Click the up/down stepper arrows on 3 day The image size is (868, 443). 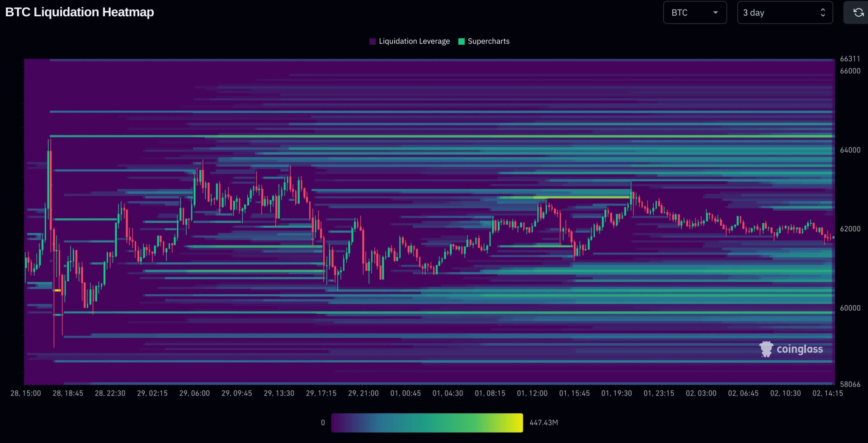[x=823, y=13]
